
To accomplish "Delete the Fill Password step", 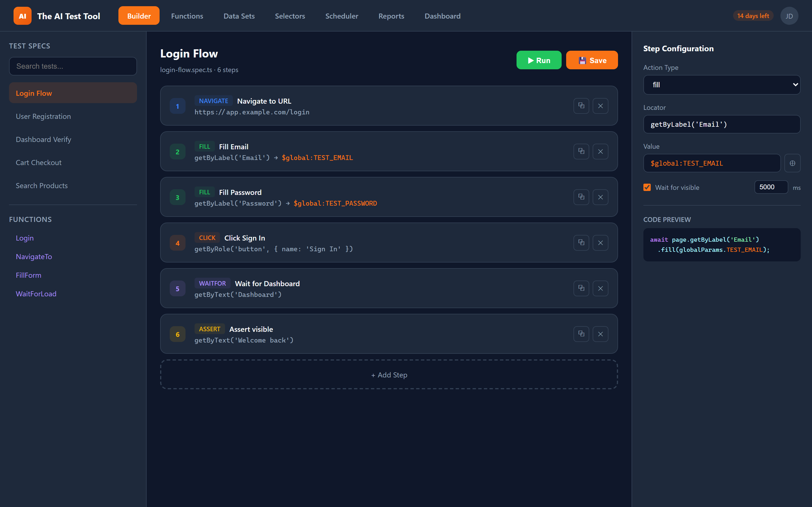I will [x=600, y=197].
